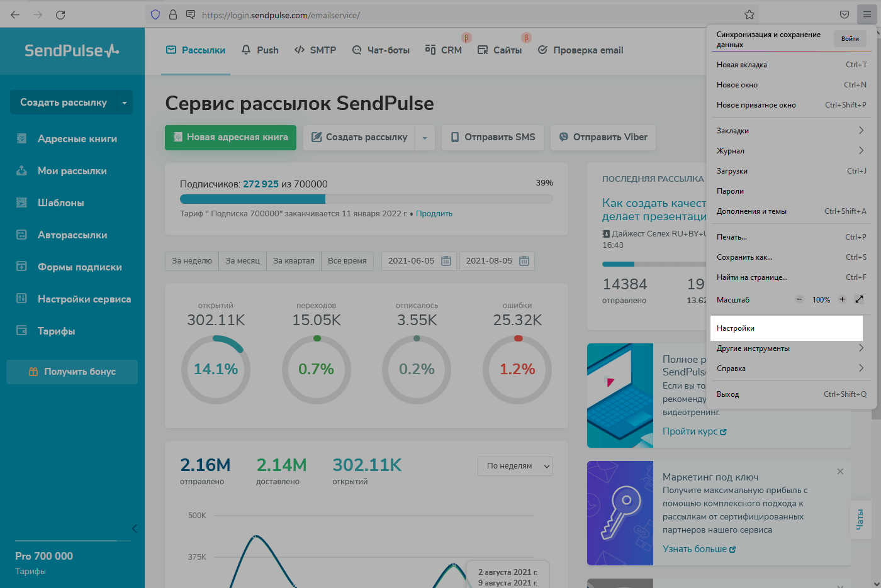The width and height of the screenshot is (881, 588).
Task: Click the subscribers 39% progress bar
Action: (x=366, y=199)
